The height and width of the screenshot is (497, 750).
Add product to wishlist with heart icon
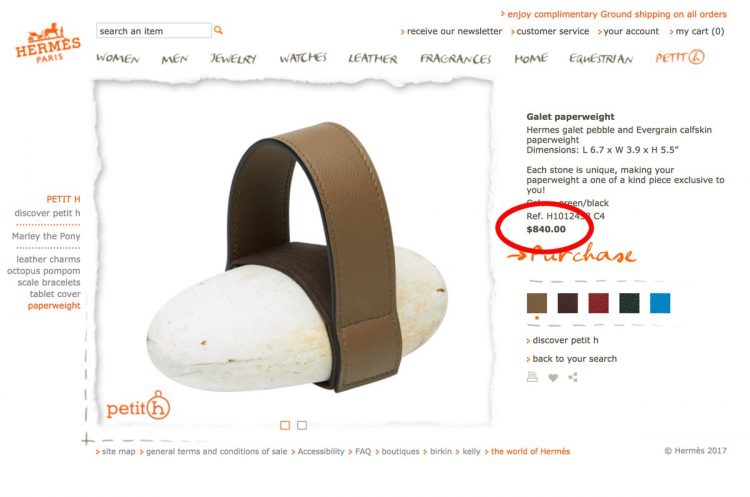click(x=553, y=377)
